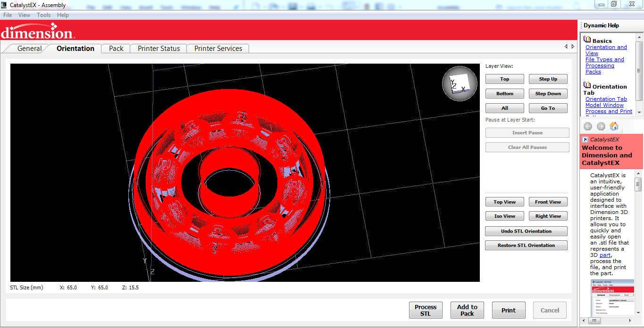Image resolution: width=644 pixels, height=328 pixels.
Task: Open File Types and Processing Packs link
Action: (605, 66)
